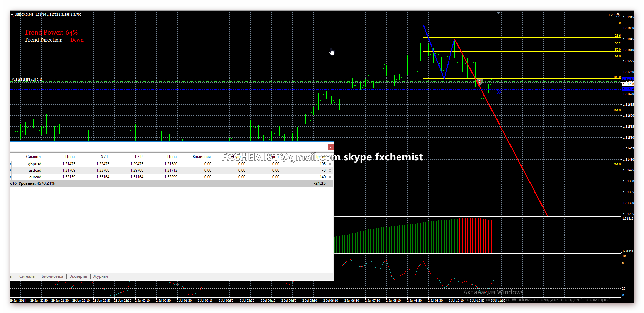This screenshot has height=313, width=644.
Task: Open the Журнал tab
Action: click(x=101, y=277)
